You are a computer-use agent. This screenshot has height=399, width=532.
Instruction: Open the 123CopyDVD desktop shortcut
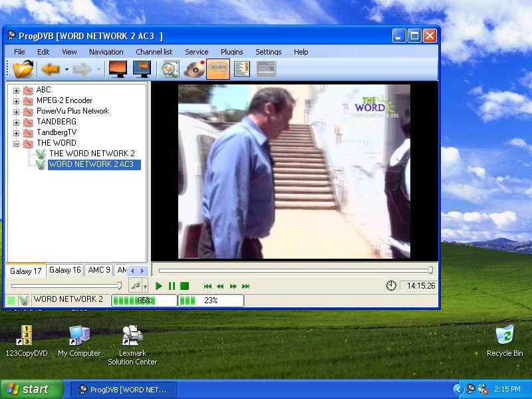27,340
